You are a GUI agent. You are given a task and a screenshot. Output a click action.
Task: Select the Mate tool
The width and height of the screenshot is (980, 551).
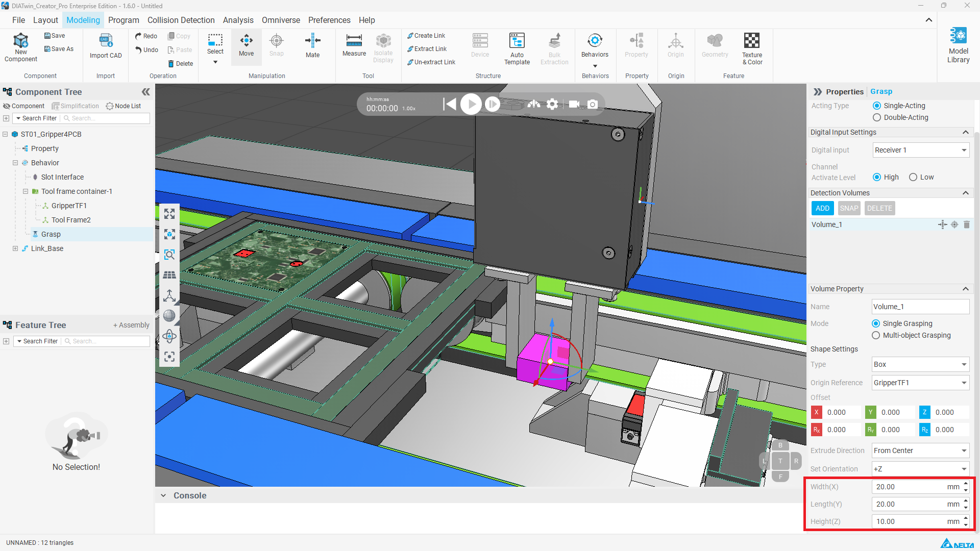pyautogui.click(x=312, y=45)
